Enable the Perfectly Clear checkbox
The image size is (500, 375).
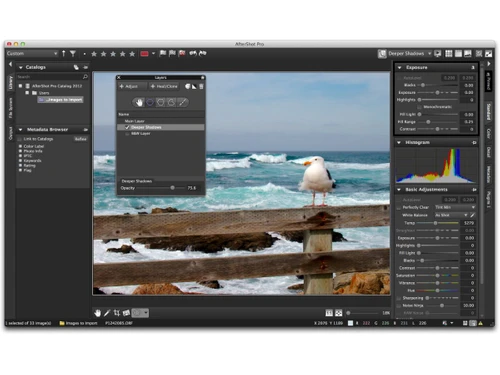pos(398,207)
